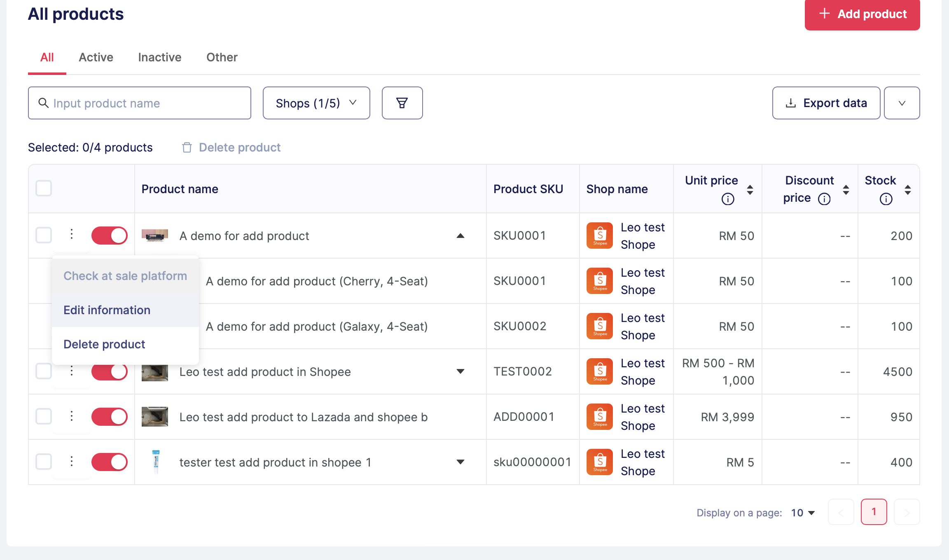The width and height of the screenshot is (949, 560).
Task: Click Stock column info icon
Action: [x=886, y=199]
